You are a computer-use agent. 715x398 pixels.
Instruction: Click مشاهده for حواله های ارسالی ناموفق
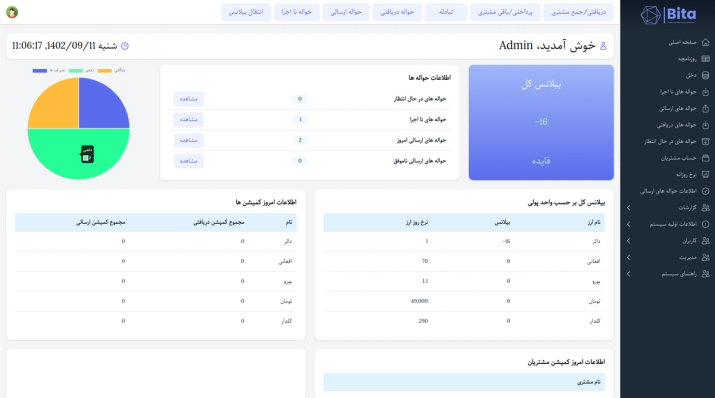coord(188,161)
